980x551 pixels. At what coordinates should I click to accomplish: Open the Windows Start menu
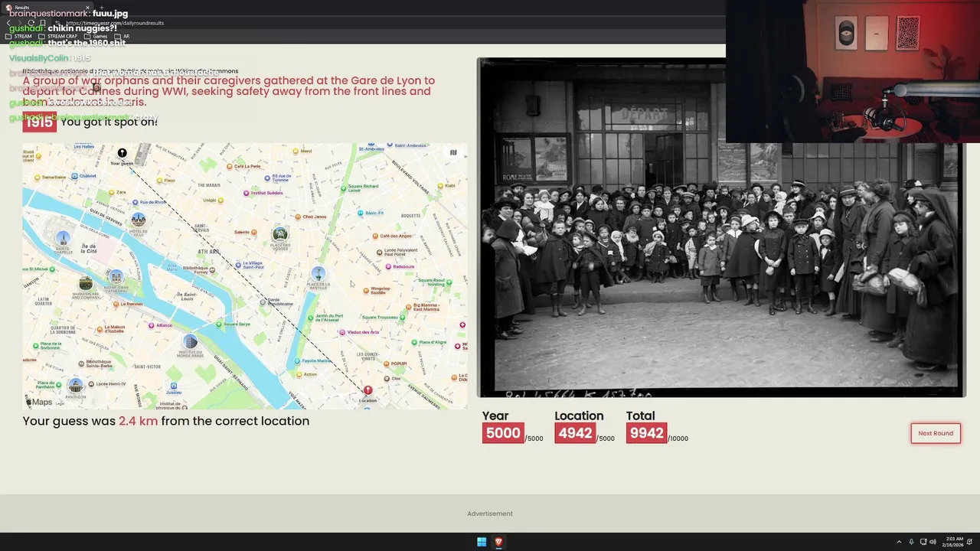point(482,542)
